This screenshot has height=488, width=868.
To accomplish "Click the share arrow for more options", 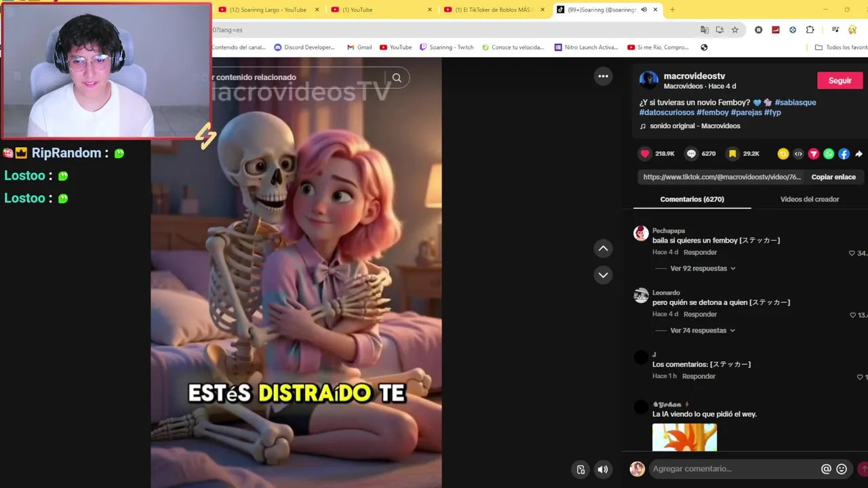I will (x=859, y=154).
